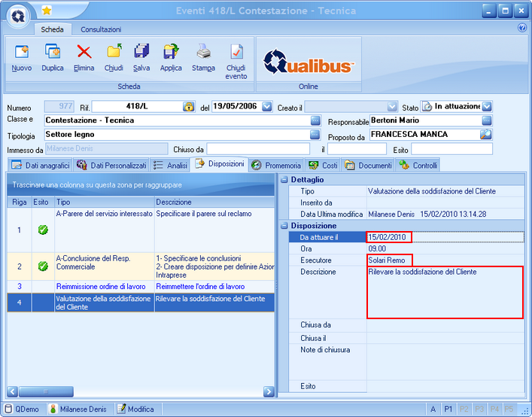Click the Duplica record icon
This screenshot has width=532, height=417.
(53, 53)
